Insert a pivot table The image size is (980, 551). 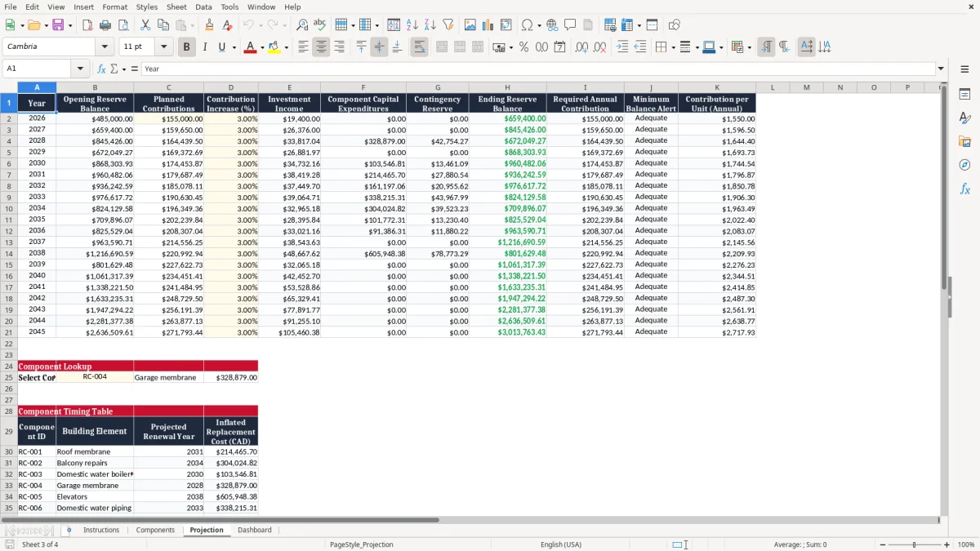[506, 25]
